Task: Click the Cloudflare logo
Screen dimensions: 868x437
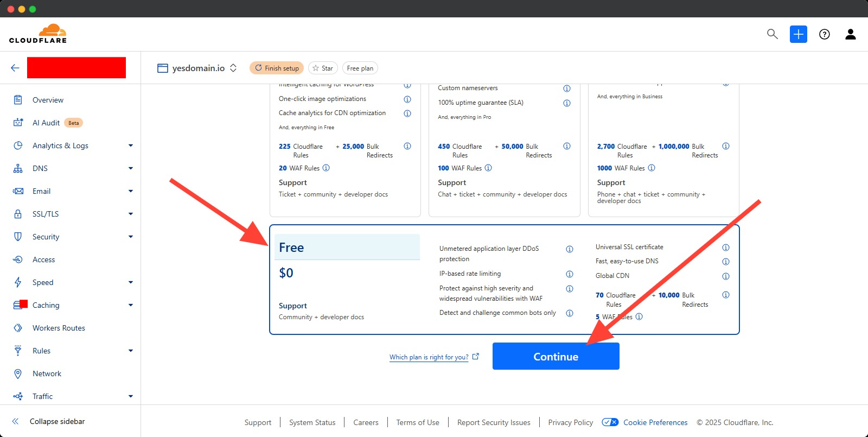Action: point(38,34)
